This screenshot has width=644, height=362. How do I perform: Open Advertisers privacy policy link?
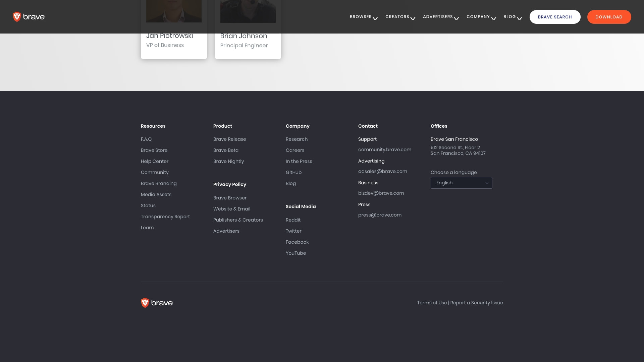pos(226,231)
